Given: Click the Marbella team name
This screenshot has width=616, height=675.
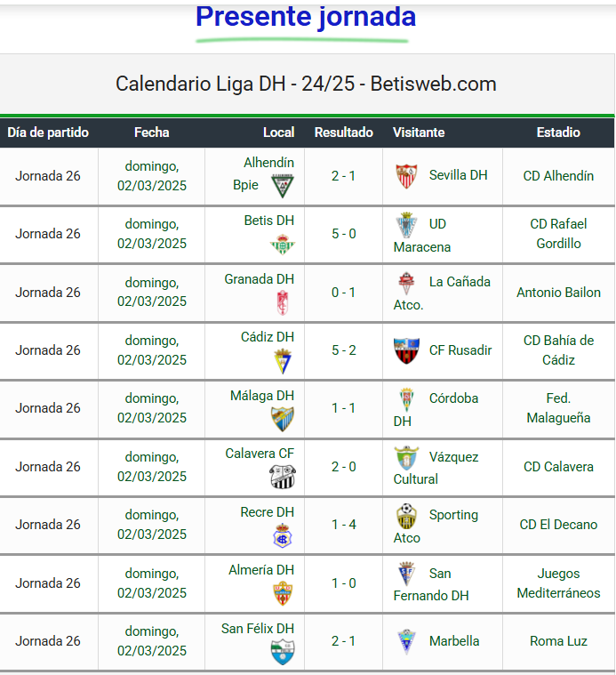Looking at the screenshot, I should point(453,641).
